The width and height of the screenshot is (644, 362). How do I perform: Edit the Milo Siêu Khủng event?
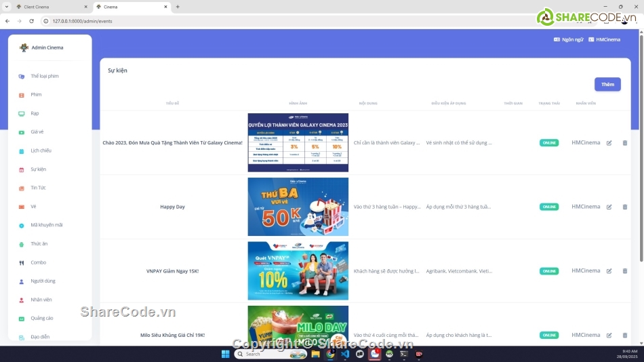(x=609, y=336)
